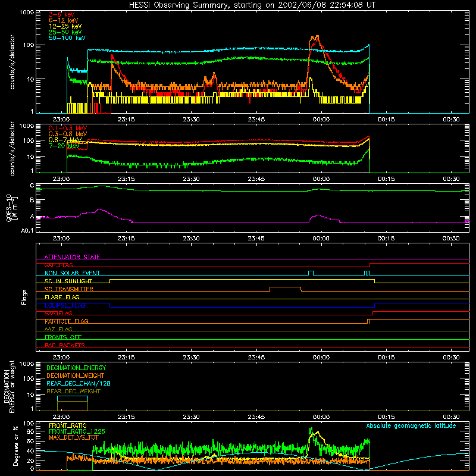Click the DECIMATION ENERGY or weight axis title

[9, 386]
